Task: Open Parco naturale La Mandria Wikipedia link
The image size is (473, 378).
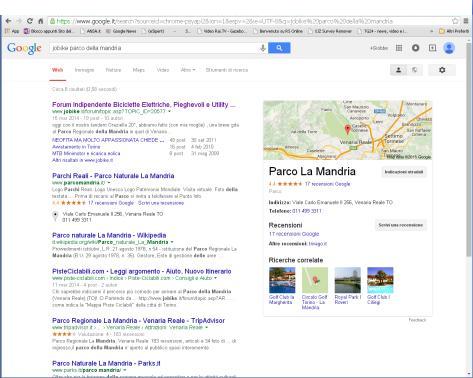Action: [x=109, y=235]
